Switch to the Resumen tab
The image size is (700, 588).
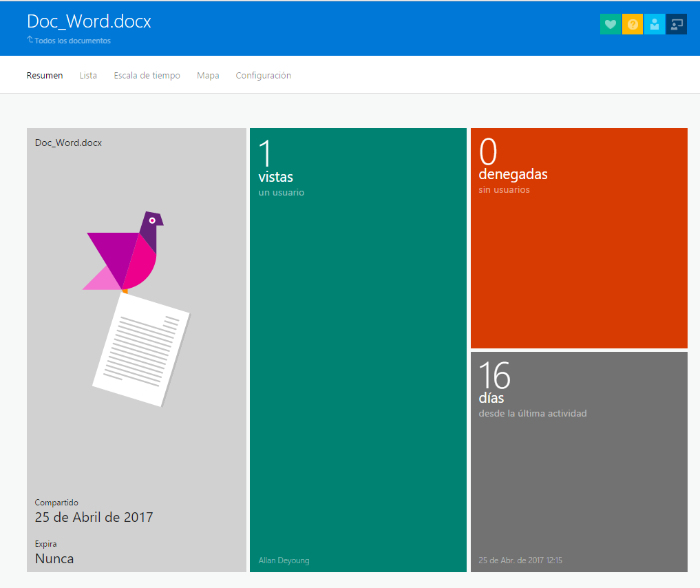click(45, 76)
